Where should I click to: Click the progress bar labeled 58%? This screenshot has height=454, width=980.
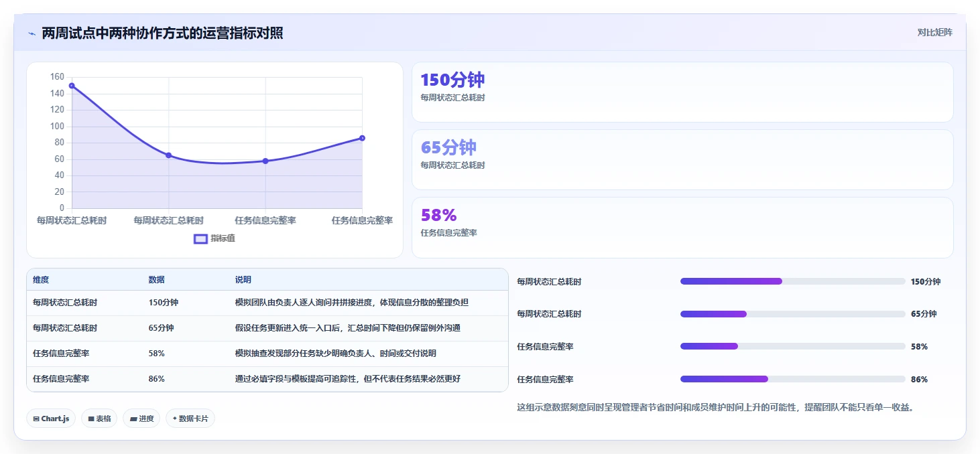point(793,346)
